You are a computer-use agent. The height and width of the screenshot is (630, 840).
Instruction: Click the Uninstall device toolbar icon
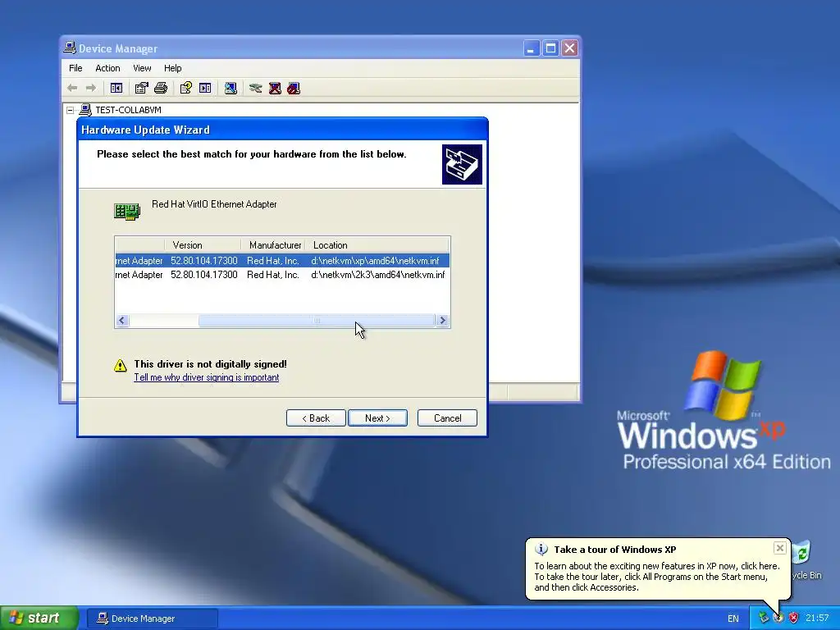coord(275,88)
